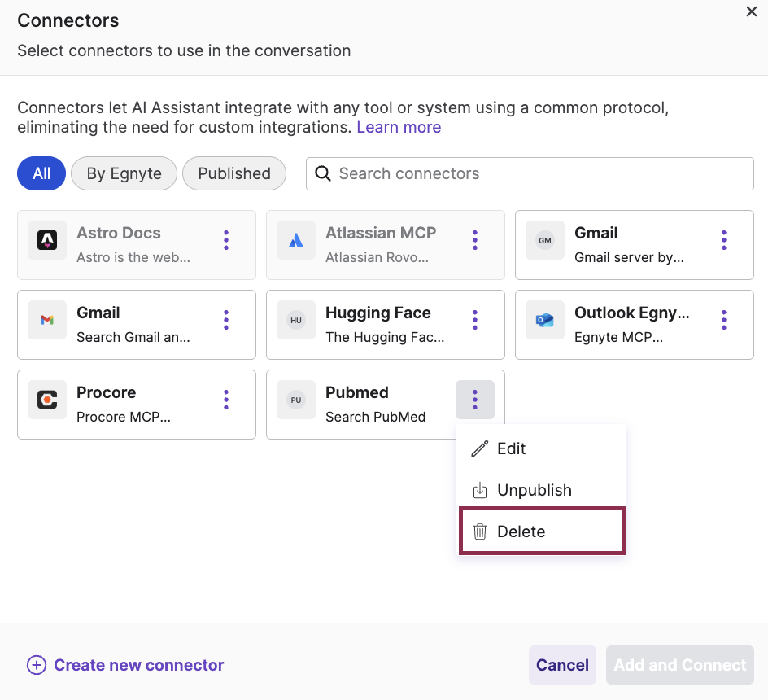Select the Atlassian MCP connector icon

point(295,240)
